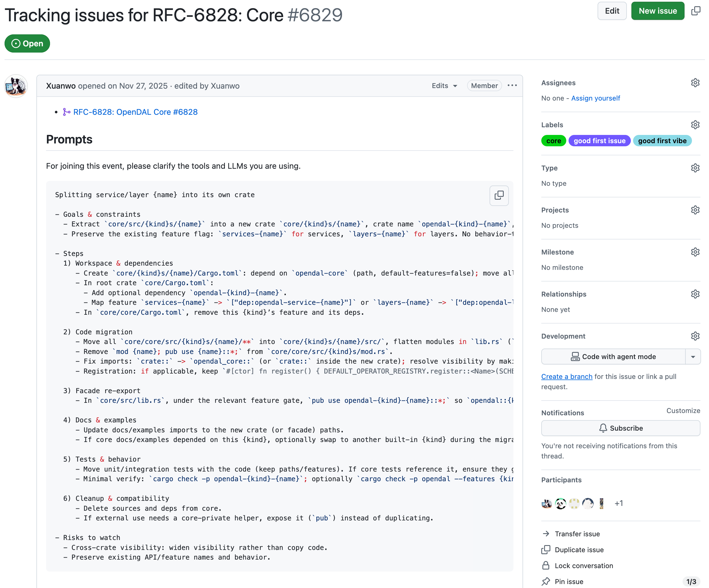
Task: Open the Milestone gear settings
Action: tap(695, 252)
